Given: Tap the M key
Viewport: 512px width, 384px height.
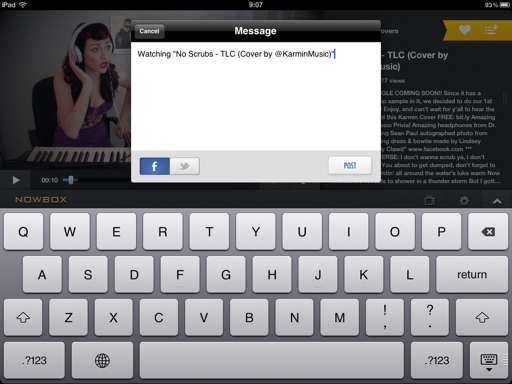Looking at the screenshot, I should point(340,317).
